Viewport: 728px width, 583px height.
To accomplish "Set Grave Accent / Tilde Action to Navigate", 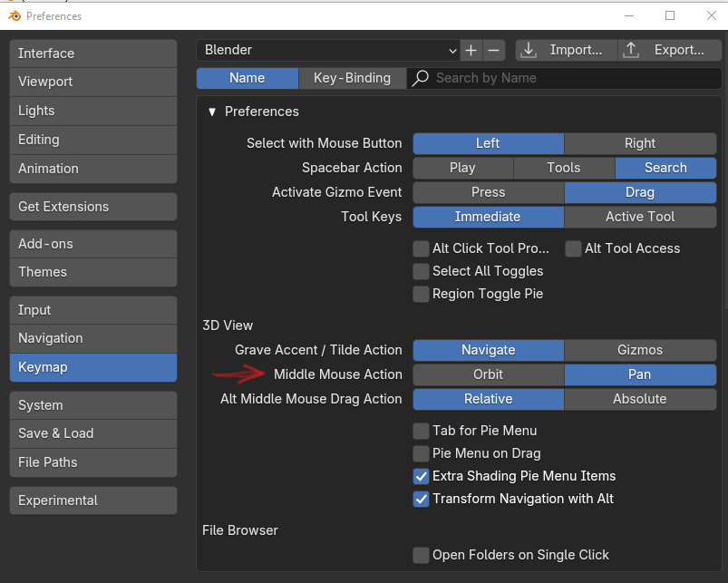I will tap(489, 350).
